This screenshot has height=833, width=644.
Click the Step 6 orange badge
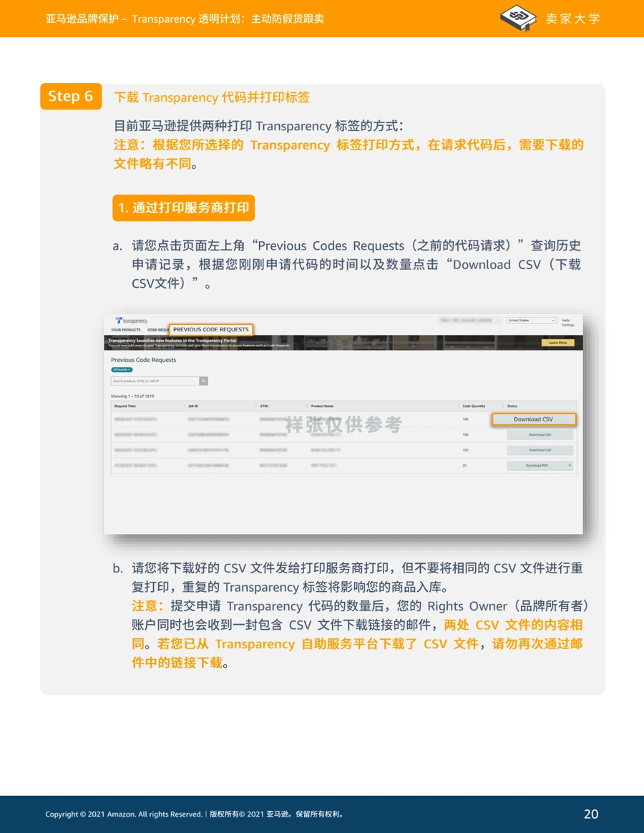(71, 96)
